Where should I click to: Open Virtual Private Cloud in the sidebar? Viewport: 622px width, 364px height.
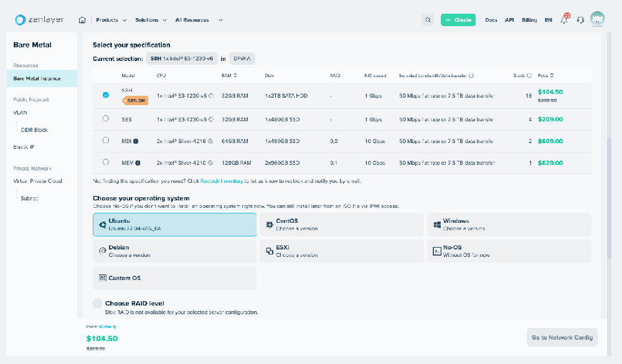click(38, 181)
